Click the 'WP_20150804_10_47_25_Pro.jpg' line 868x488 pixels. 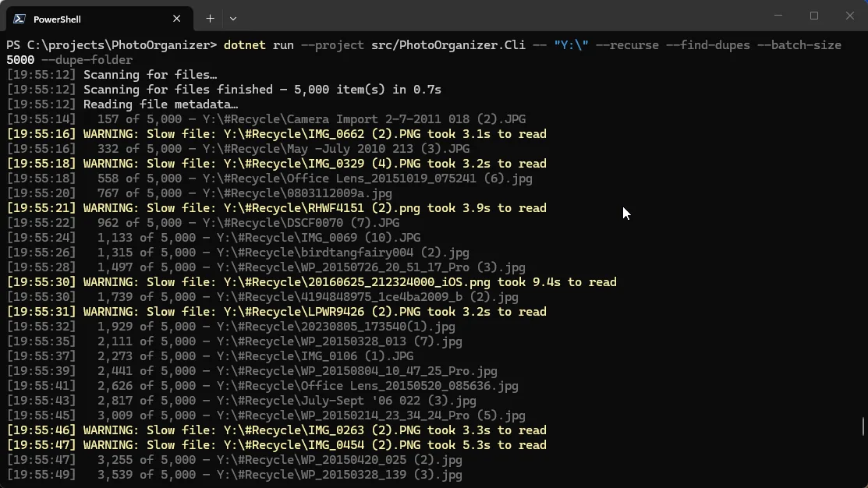click(x=252, y=371)
